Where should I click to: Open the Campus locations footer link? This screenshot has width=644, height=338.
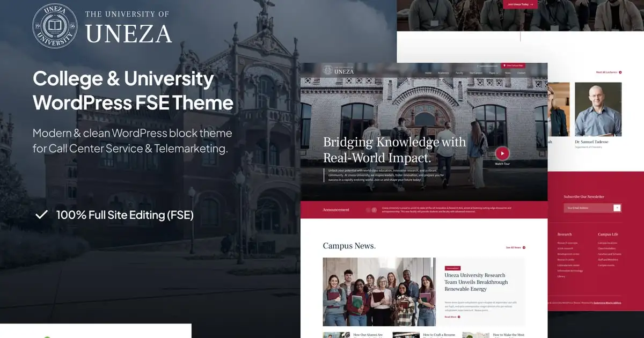(609, 243)
